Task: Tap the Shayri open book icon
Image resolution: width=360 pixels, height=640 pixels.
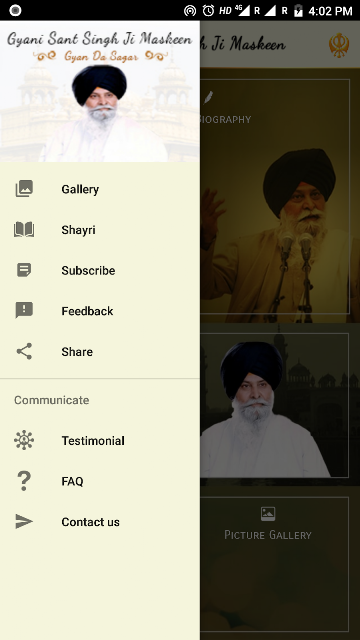Action: point(24,230)
